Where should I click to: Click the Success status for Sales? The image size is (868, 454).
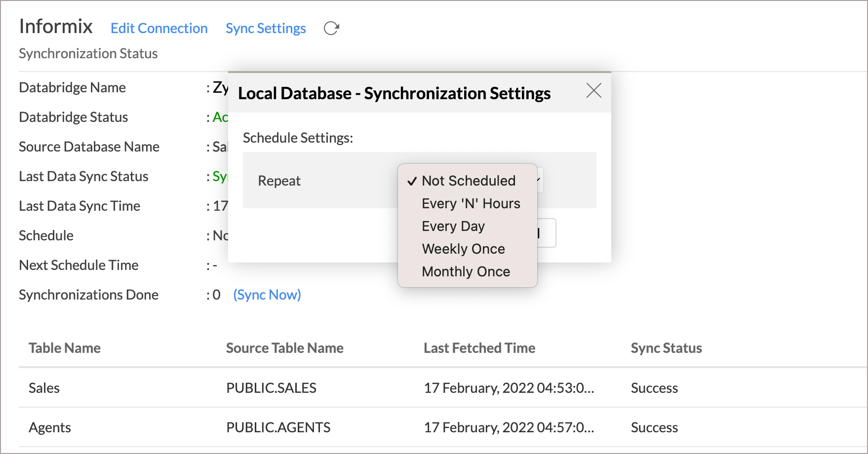[x=654, y=388]
